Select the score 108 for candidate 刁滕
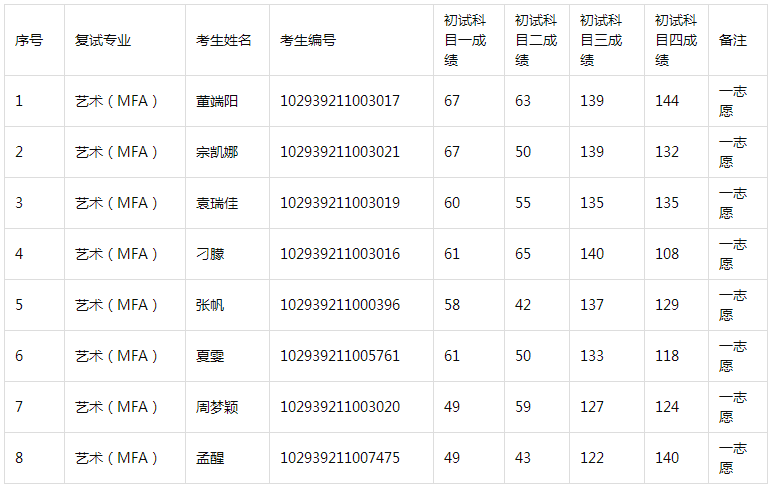 [x=667, y=254]
